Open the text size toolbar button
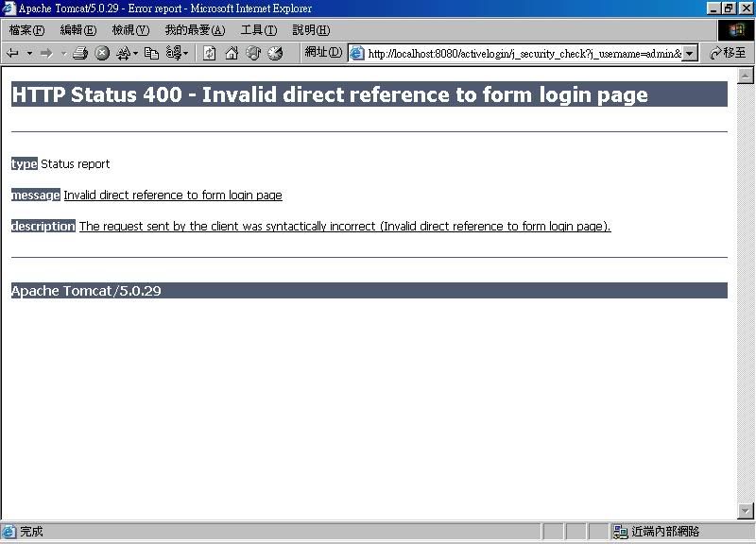The width and height of the screenshot is (756, 544). coord(127,53)
